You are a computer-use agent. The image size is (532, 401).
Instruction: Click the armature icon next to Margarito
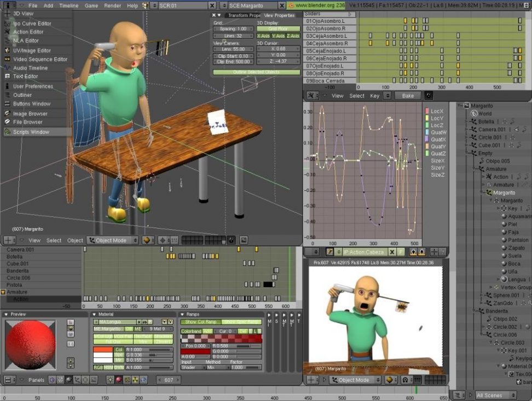(x=489, y=193)
